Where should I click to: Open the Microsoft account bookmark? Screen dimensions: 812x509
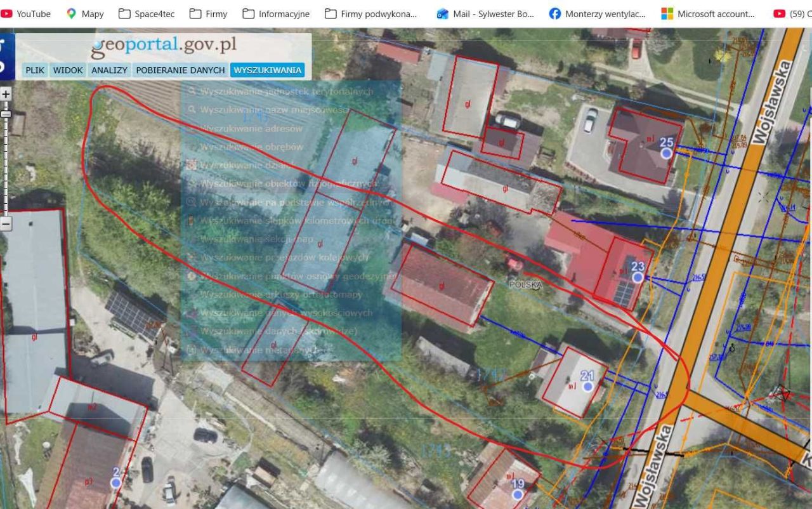pos(708,13)
